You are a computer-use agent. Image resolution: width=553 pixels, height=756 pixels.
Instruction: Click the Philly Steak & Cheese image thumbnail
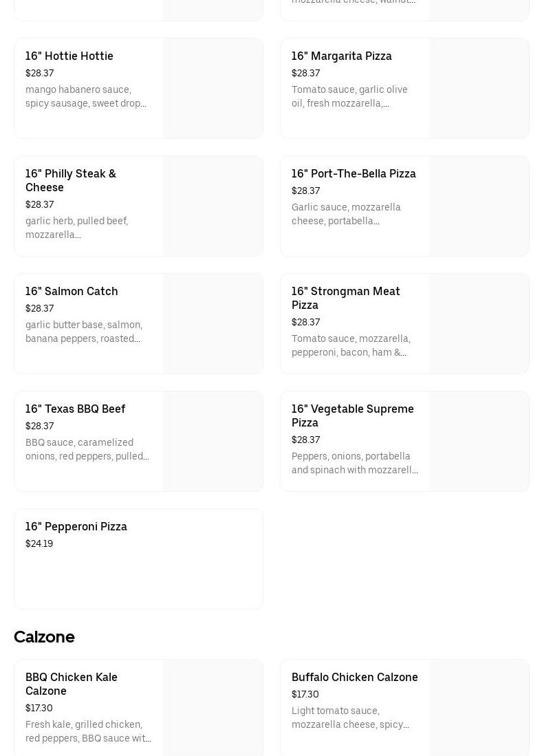coord(213,206)
